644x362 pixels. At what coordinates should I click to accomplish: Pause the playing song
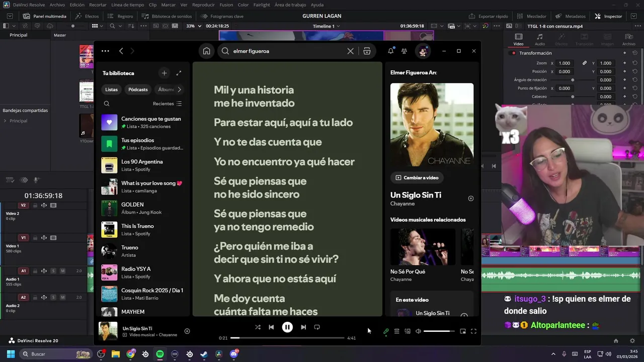pos(287,327)
